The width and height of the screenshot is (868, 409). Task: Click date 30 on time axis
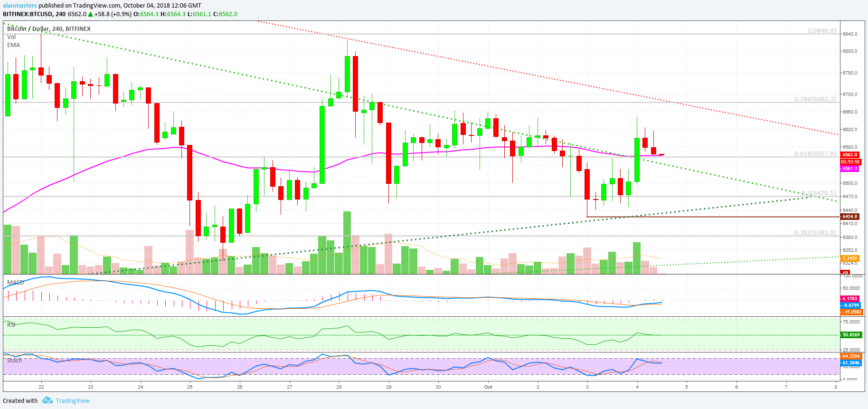(x=438, y=387)
